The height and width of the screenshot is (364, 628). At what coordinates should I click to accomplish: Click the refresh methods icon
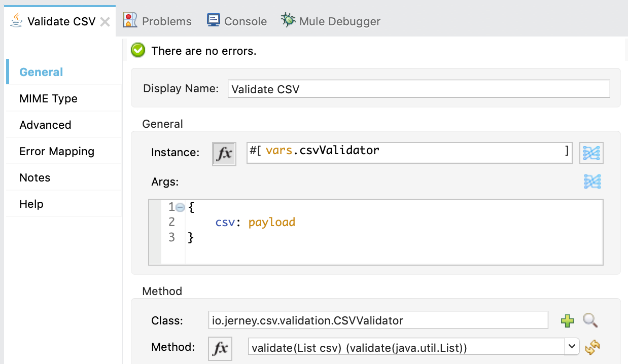(x=592, y=347)
